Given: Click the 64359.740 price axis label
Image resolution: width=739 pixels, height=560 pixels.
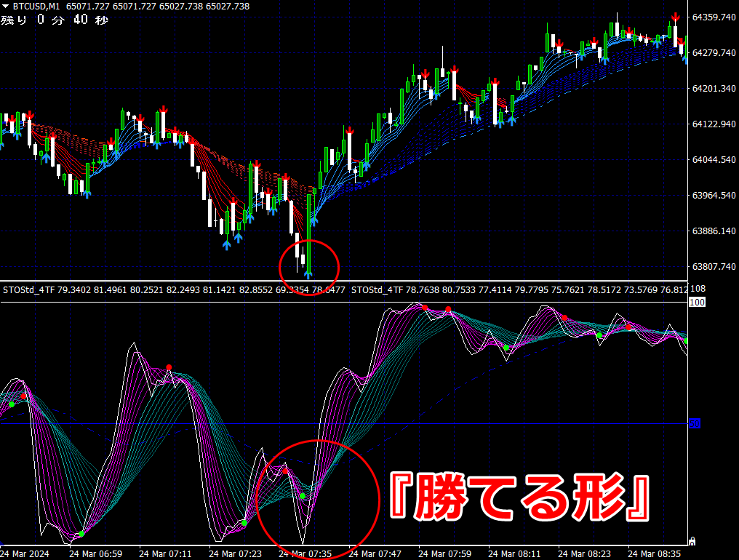Looking at the screenshot, I should (714, 17).
